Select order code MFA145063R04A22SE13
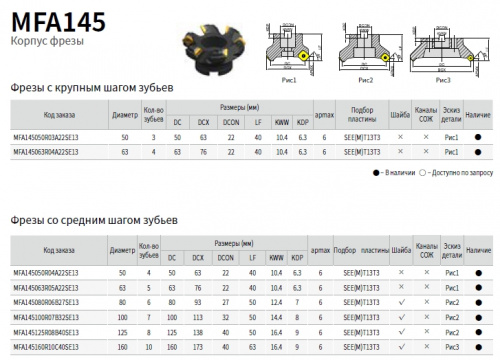This screenshot has width=500, height=360. 46,152
